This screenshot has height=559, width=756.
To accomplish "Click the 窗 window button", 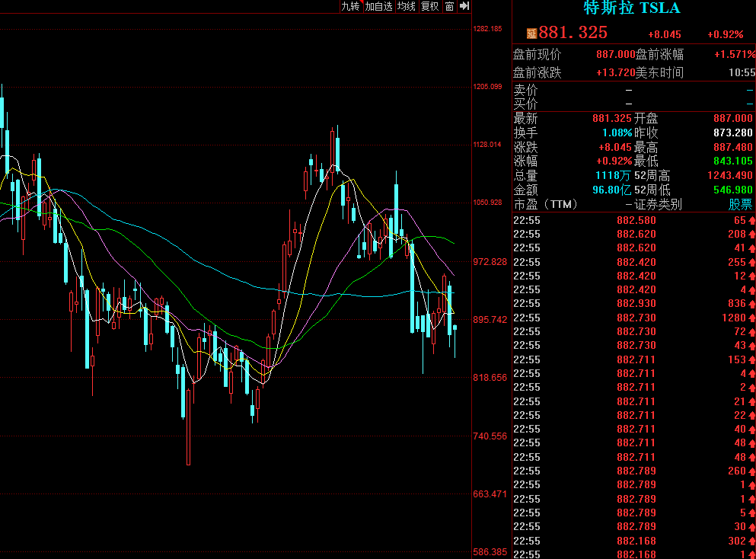I will click(x=449, y=6).
